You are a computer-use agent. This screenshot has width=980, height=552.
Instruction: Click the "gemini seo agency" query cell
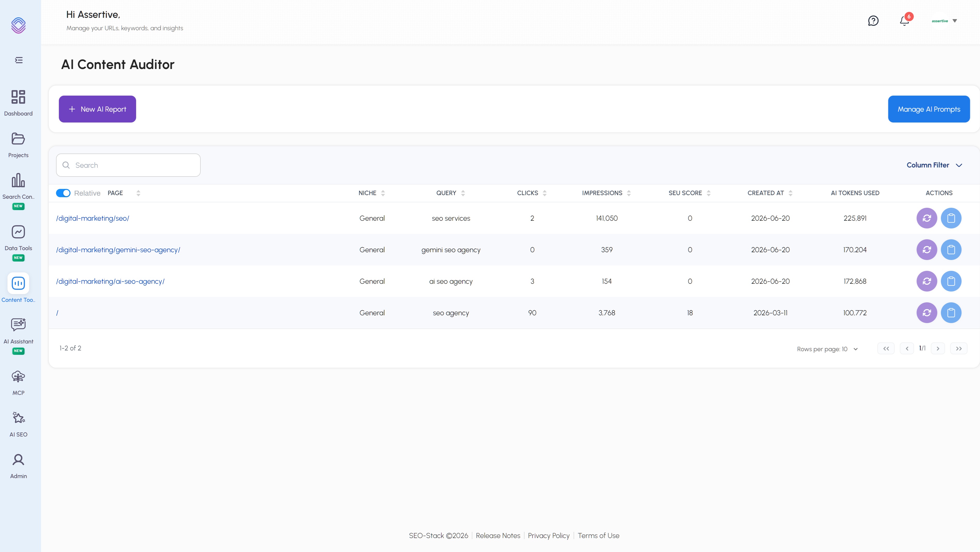(x=451, y=250)
